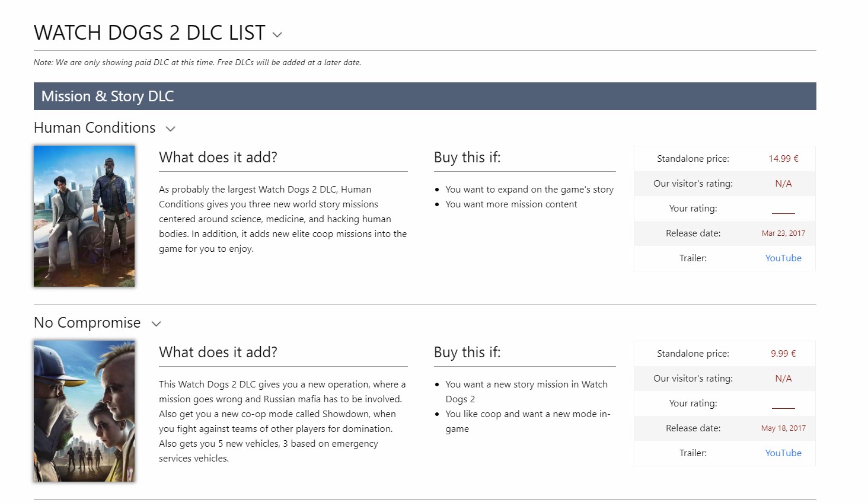Click the 9.99 € standalone price

[783, 354]
